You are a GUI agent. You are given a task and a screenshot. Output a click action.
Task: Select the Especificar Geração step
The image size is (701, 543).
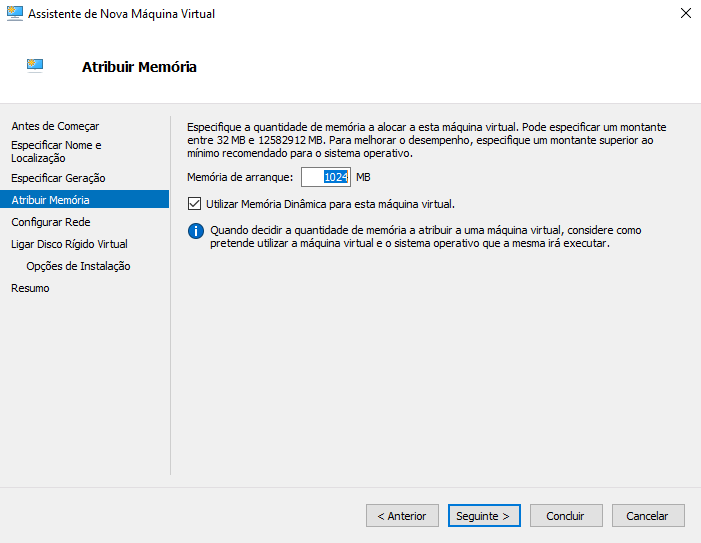58,178
